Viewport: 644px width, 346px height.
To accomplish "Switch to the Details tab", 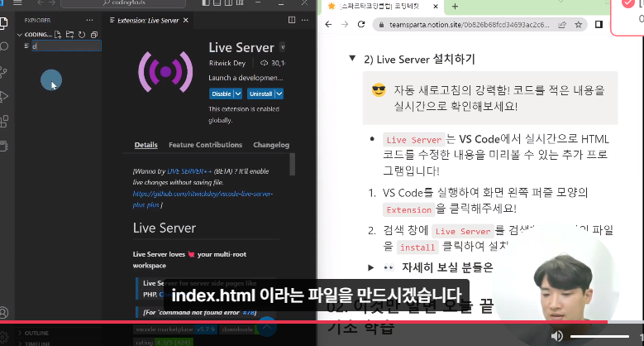I will point(145,145).
